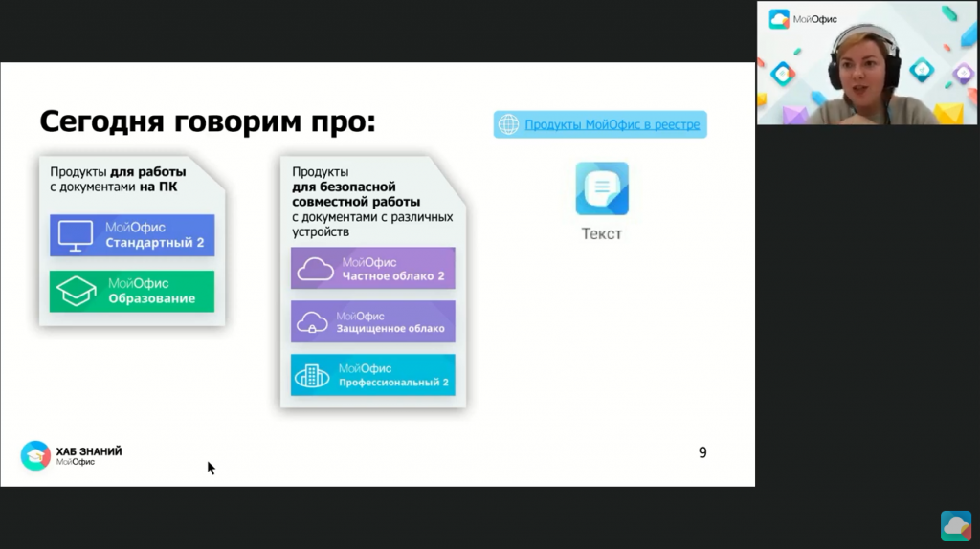This screenshot has width=980, height=549.
Task: Click the МойОфис Стандартный 2 banner
Action: 132,235
